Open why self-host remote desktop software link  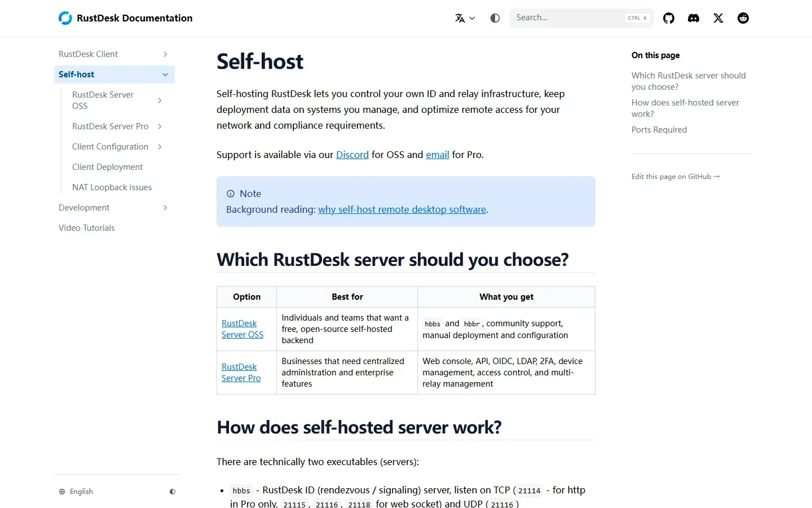(x=402, y=209)
